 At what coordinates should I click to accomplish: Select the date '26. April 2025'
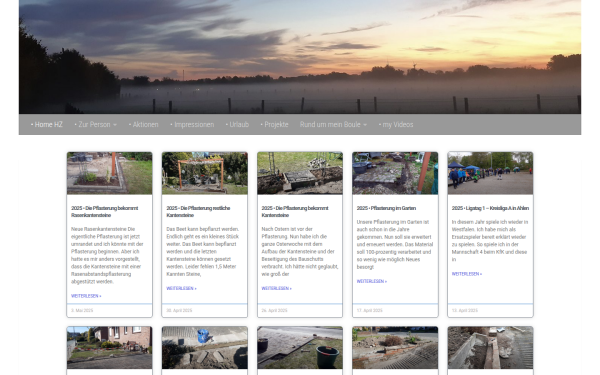[274, 310]
